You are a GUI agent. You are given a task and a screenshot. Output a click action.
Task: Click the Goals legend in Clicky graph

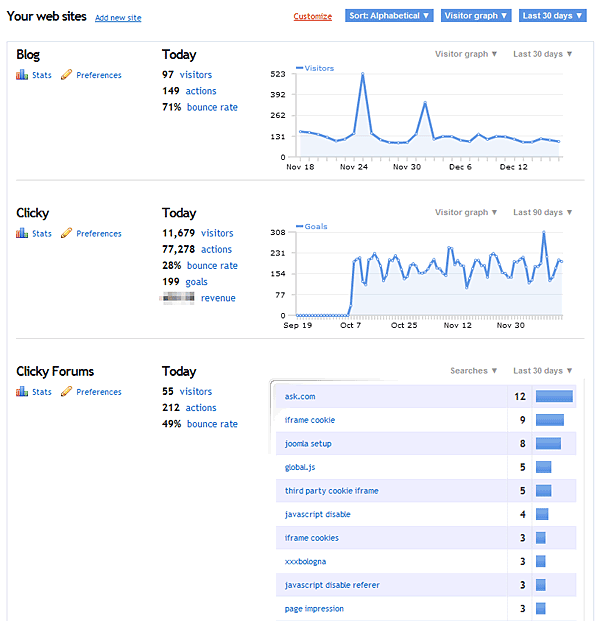[312, 227]
